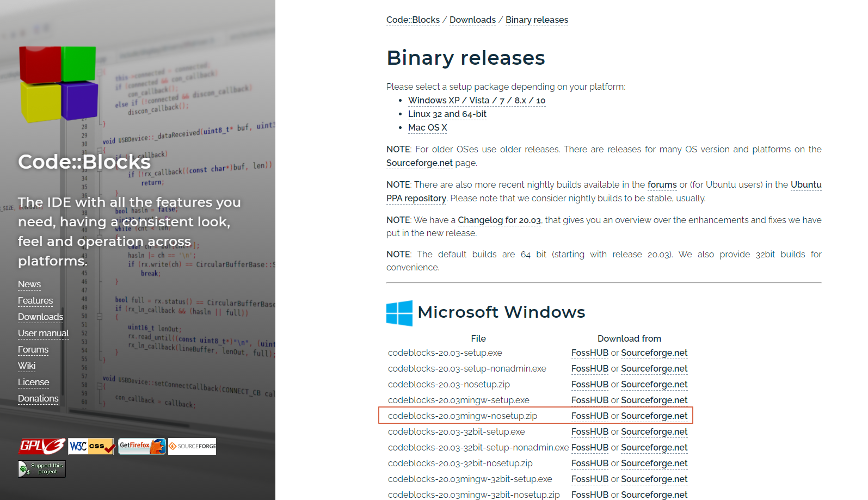The width and height of the screenshot is (868, 500).
Task: Click the Support this project badge
Action: (42, 469)
